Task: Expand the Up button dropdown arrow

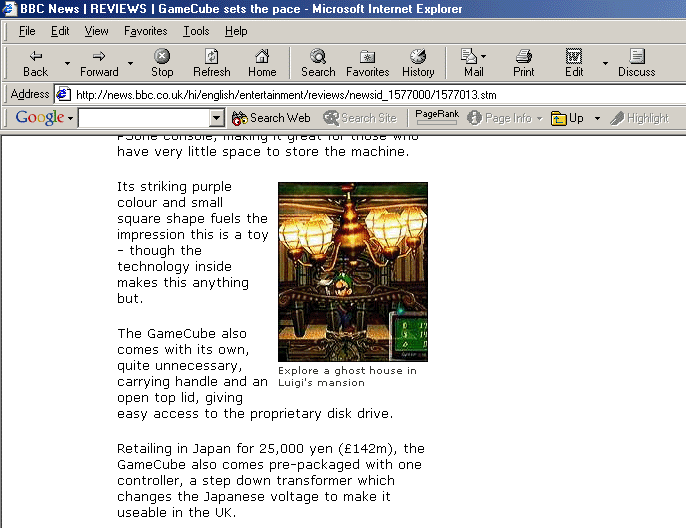Action: tap(597, 119)
